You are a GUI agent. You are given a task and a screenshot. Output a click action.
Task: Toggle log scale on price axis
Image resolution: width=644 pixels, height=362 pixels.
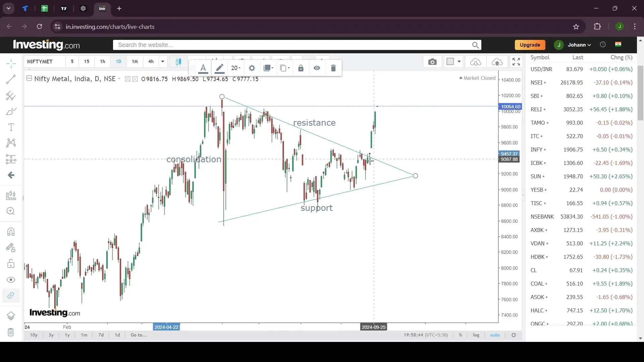click(476, 335)
